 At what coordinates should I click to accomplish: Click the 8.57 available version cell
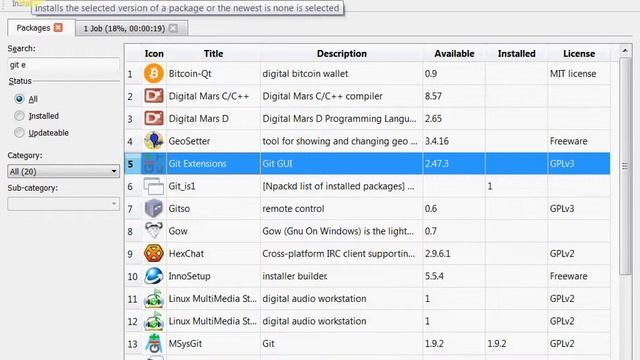(x=454, y=96)
